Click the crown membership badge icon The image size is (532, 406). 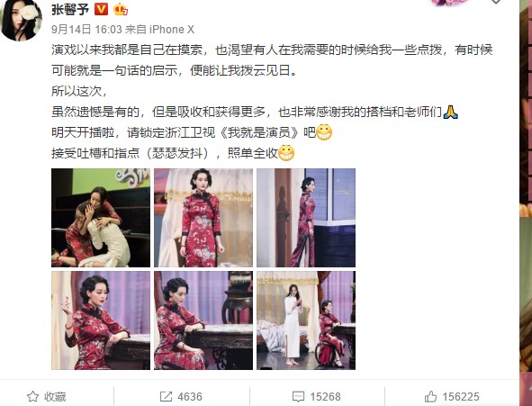pos(121,10)
